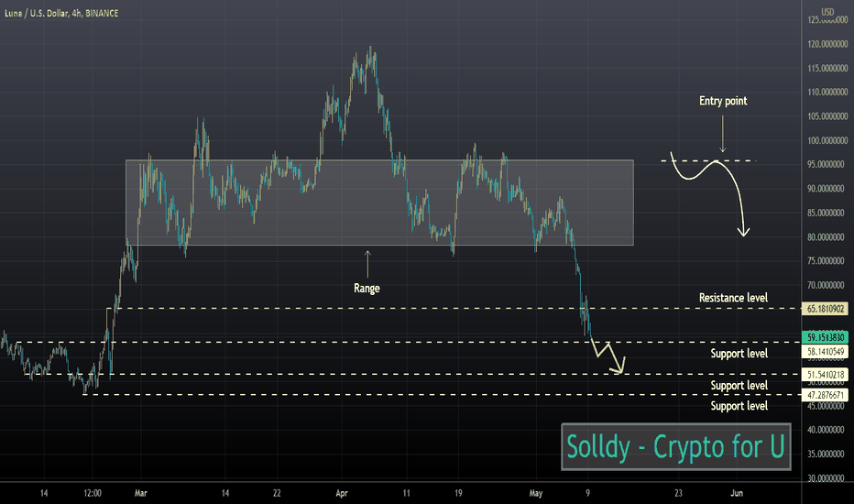Click the 105.0000000 price axis label
Image resolution: width=854 pixels, height=504 pixels.
(x=827, y=116)
